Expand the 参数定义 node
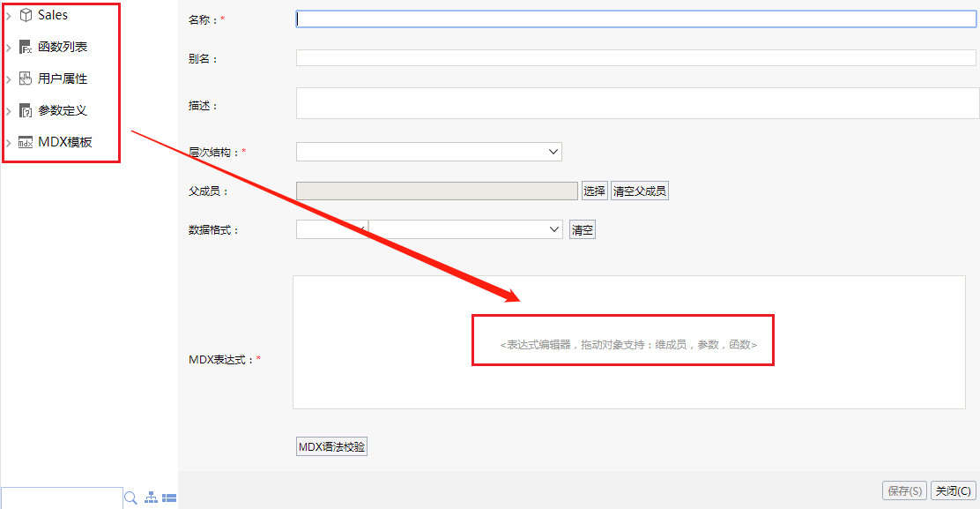Image resolution: width=980 pixels, height=509 pixels. (9, 111)
